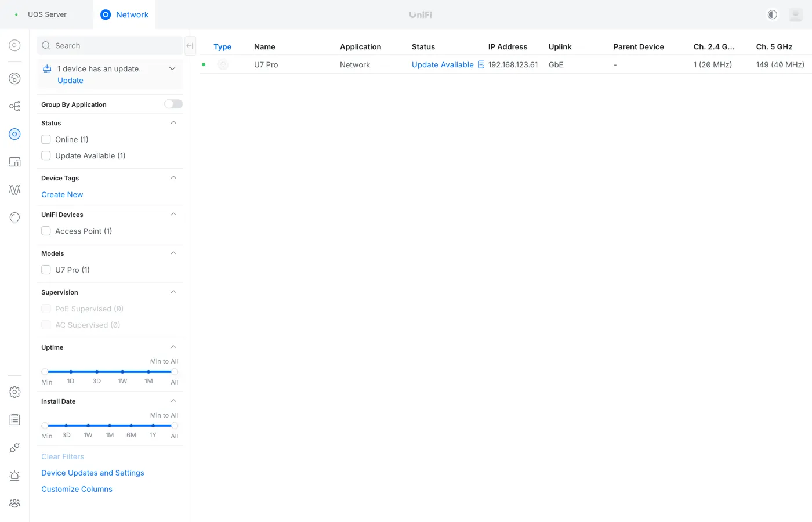Sort by the Ch. 5 GHz column header
Screen dimensions: 812x522
pyautogui.click(x=774, y=47)
